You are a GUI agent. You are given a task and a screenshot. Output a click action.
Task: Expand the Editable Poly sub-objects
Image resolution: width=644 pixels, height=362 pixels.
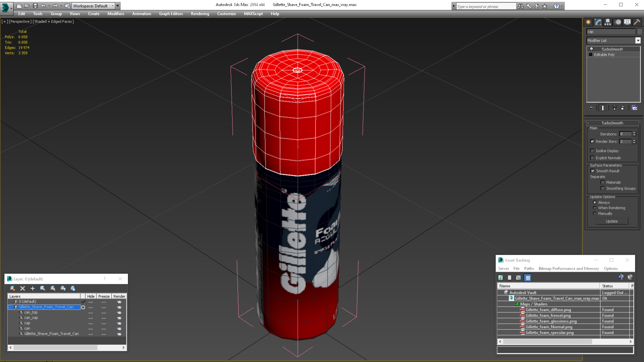point(591,55)
